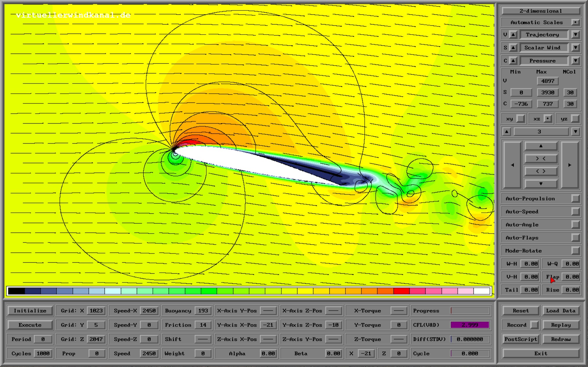Click the Beta value 0.00
588x367 pixels.
333,353
